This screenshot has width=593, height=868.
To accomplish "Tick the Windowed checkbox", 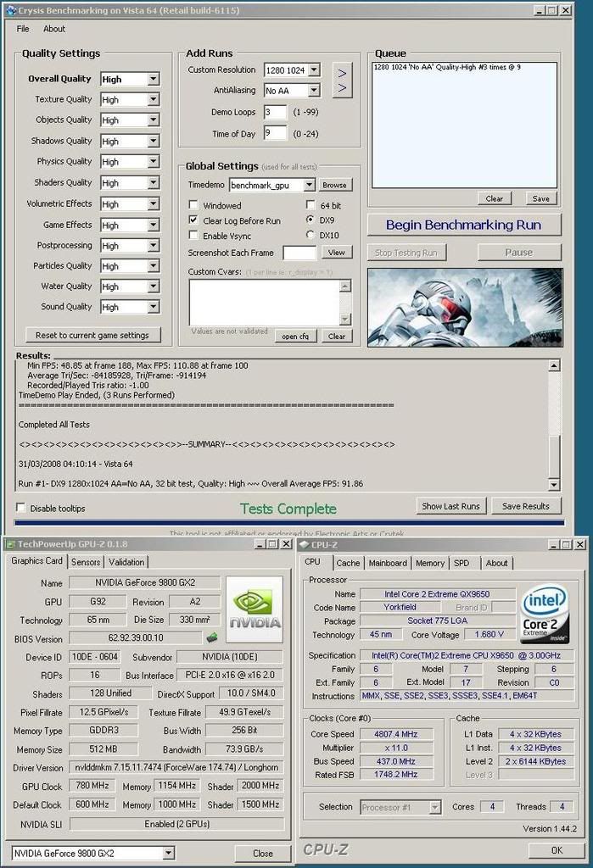I will tap(193, 205).
